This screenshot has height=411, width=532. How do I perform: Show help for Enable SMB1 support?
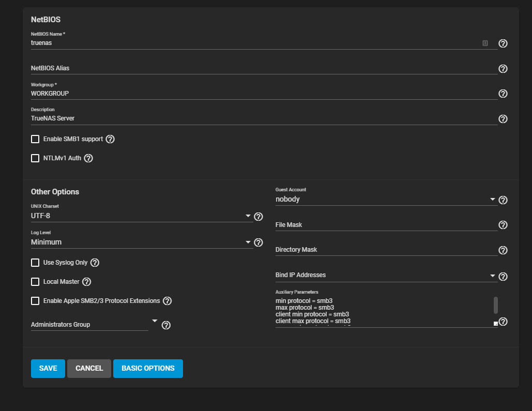click(110, 139)
